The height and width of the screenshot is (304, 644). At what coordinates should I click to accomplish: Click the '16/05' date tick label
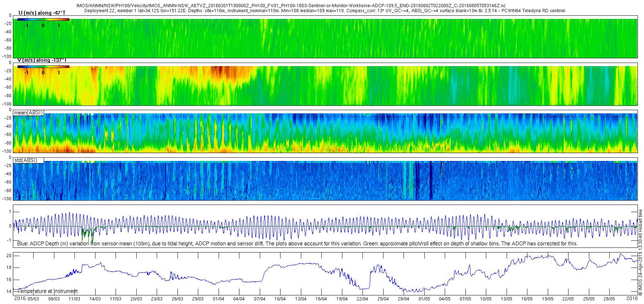[x=527, y=299]
